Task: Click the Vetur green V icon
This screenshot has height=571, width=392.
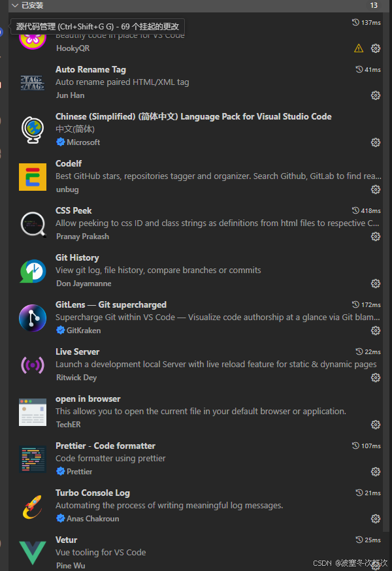Action: (33, 553)
